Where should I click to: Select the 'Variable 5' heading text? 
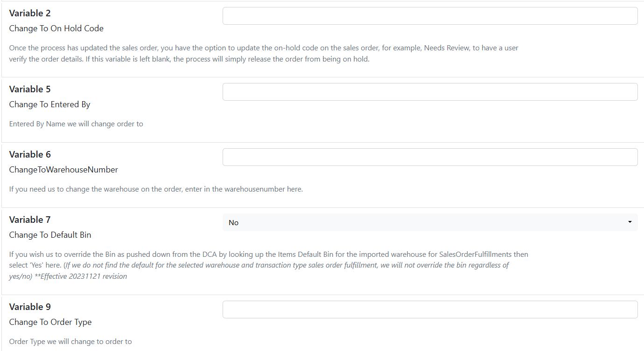click(30, 89)
